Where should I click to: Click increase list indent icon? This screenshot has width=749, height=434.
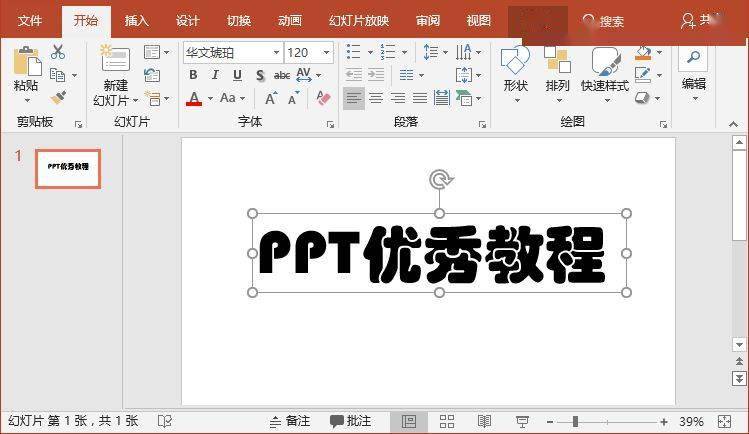pyautogui.click(x=376, y=74)
